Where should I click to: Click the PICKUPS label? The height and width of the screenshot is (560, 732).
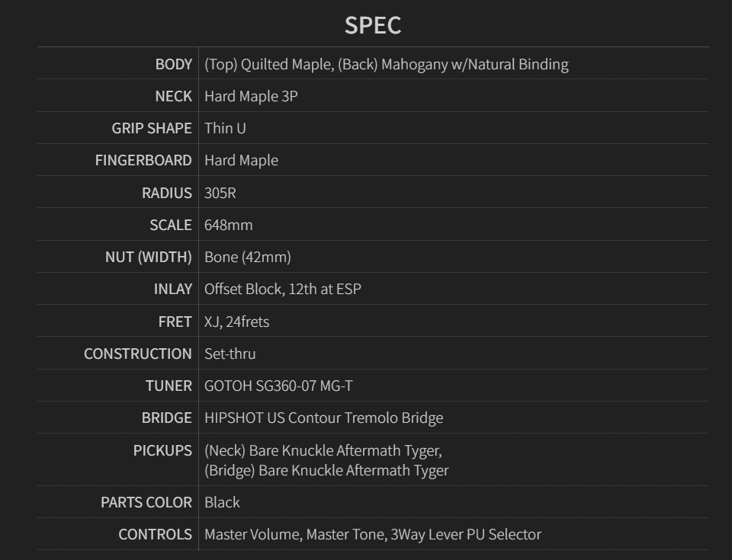(162, 450)
